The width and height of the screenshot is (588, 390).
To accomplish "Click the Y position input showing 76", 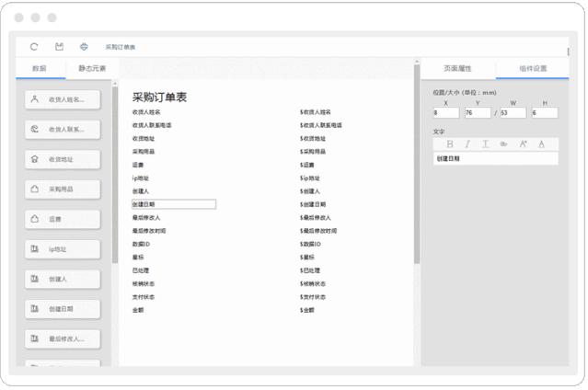I will coord(478,112).
